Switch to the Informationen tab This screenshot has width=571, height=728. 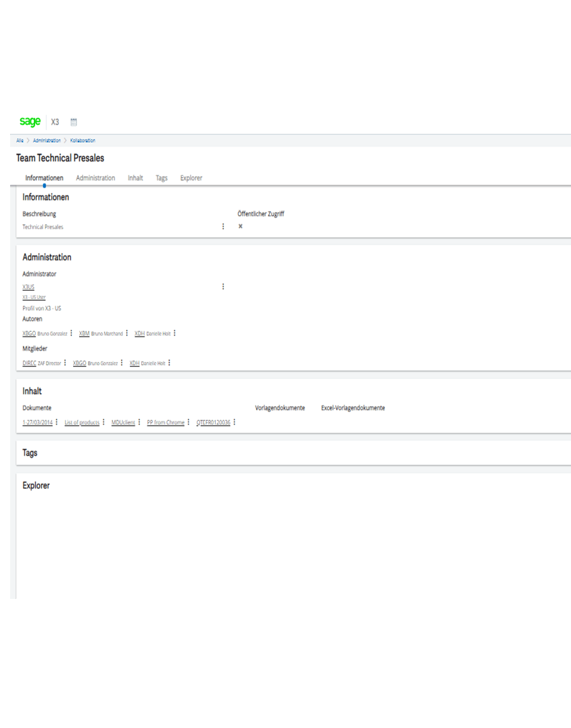(x=44, y=177)
